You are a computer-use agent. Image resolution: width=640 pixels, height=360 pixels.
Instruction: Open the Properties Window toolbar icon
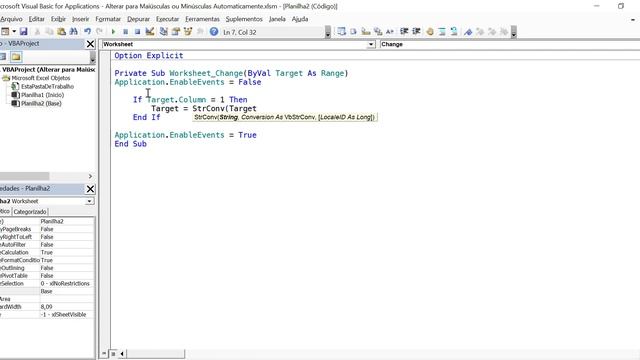click(x=176, y=31)
